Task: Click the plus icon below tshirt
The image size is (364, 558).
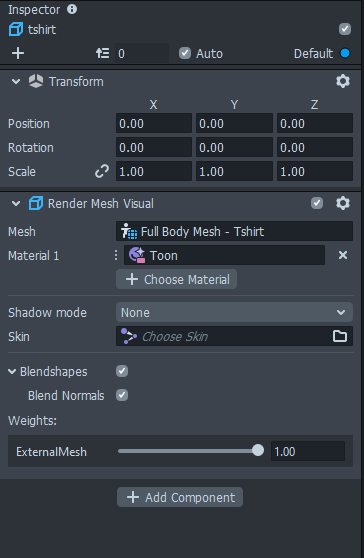Action: point(18,53)
